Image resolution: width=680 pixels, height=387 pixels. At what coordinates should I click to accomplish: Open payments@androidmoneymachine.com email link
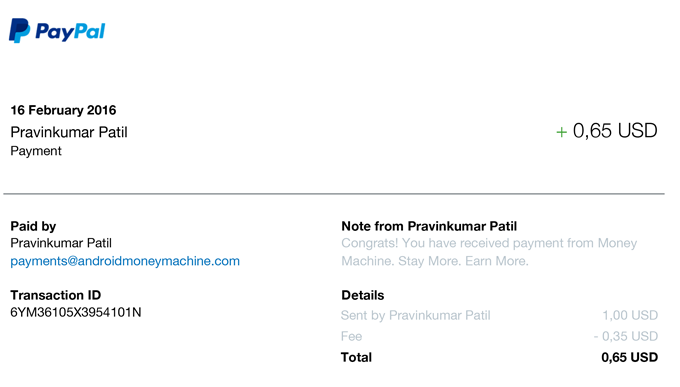pos(125,261)
